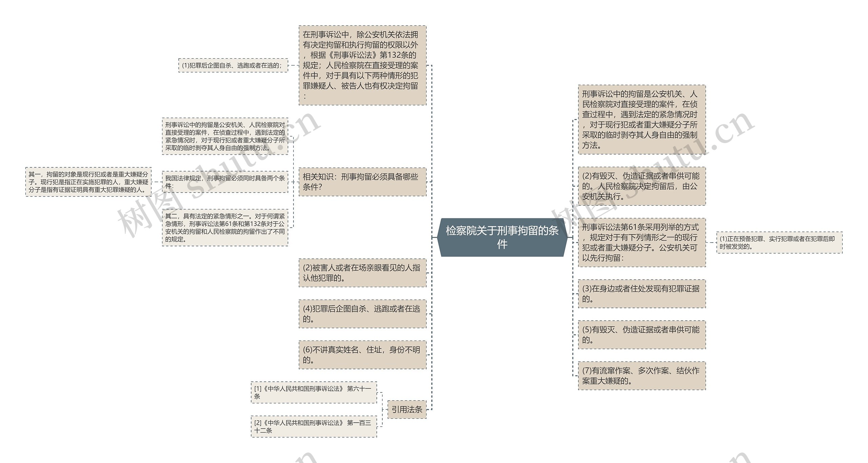Image resolution: width=868 pixels, height=463 pixels.
Task: Select the 相关知识：刑事拘留必须具备哪些条件 node
Action: [362, 182]
